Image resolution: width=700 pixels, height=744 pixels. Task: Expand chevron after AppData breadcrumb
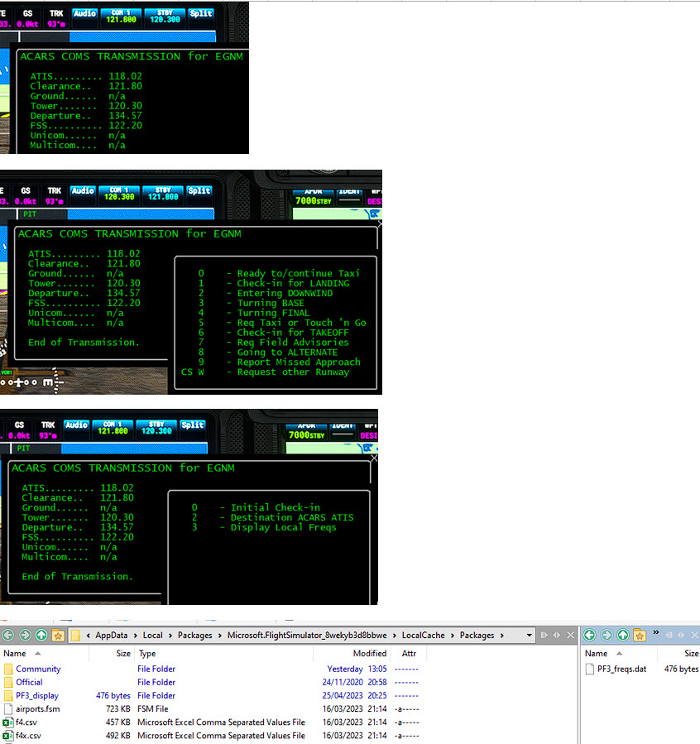pyautogui.click(x=135, y=636)
